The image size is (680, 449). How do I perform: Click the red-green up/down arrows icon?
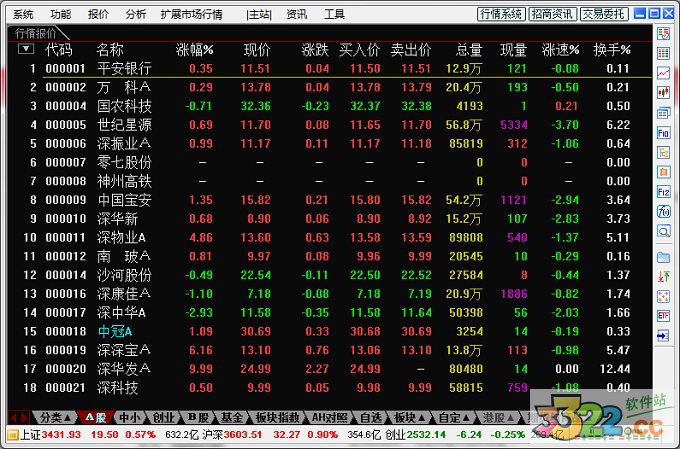663,277
